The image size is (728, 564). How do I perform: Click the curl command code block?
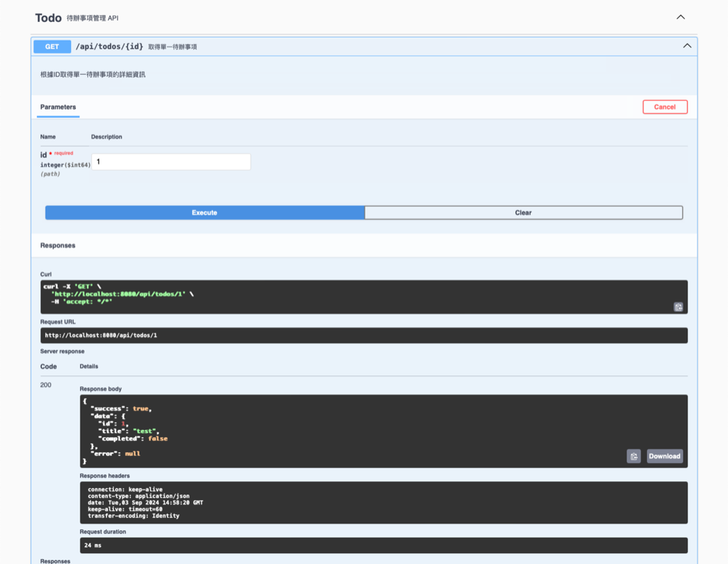point(364,297)
